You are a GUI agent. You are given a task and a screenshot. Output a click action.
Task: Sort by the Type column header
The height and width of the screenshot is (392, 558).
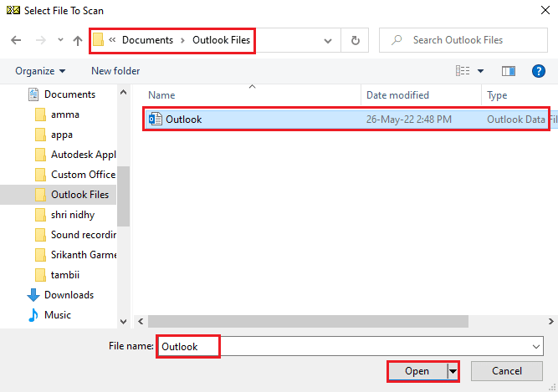tap(497, 95)
